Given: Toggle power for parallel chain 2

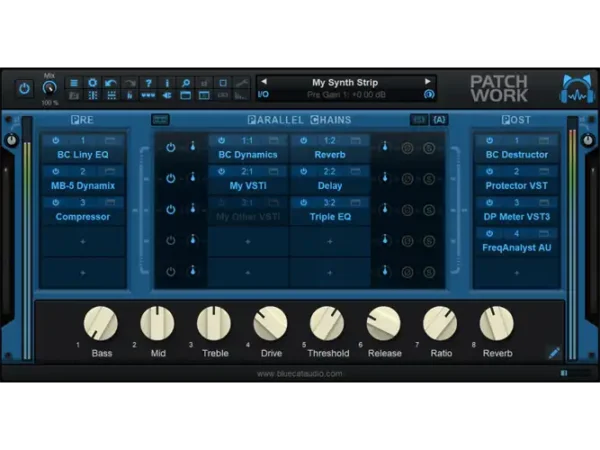Looking at the screenshot, I should tap(171, 178).
